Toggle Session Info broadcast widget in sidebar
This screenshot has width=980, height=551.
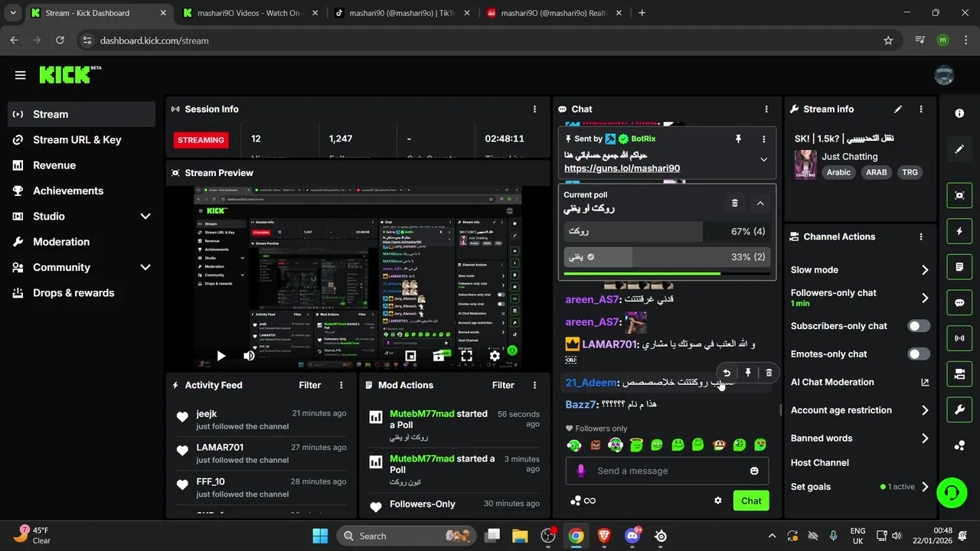click(x=959, y=338)
